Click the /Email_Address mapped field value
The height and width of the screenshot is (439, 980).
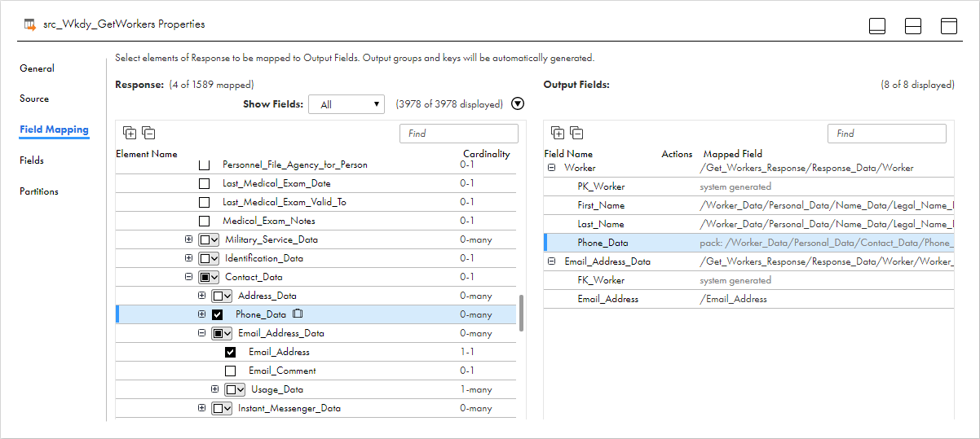[733, 299]
